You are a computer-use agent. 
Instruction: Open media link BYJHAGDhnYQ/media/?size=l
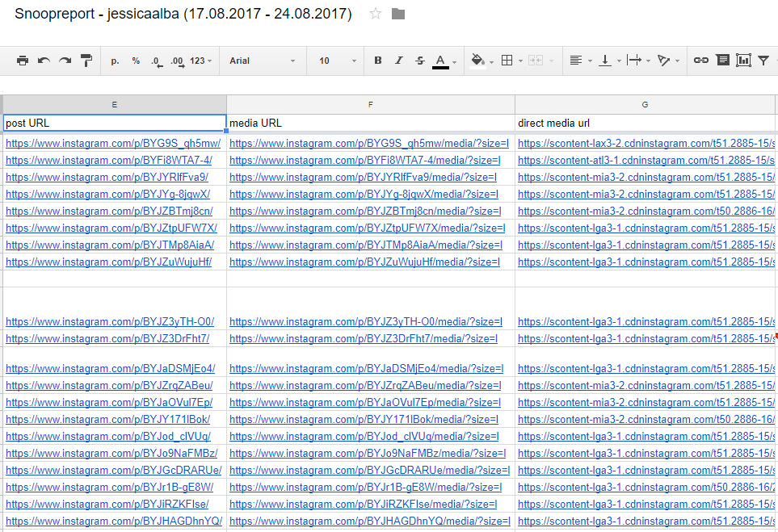pyautogui.click(x=370, y=521)
